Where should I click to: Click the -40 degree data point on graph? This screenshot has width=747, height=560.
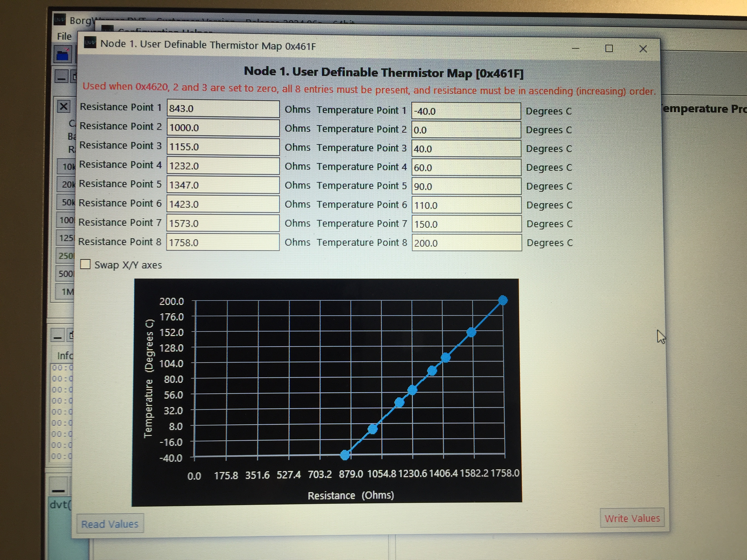coord(345,455)
